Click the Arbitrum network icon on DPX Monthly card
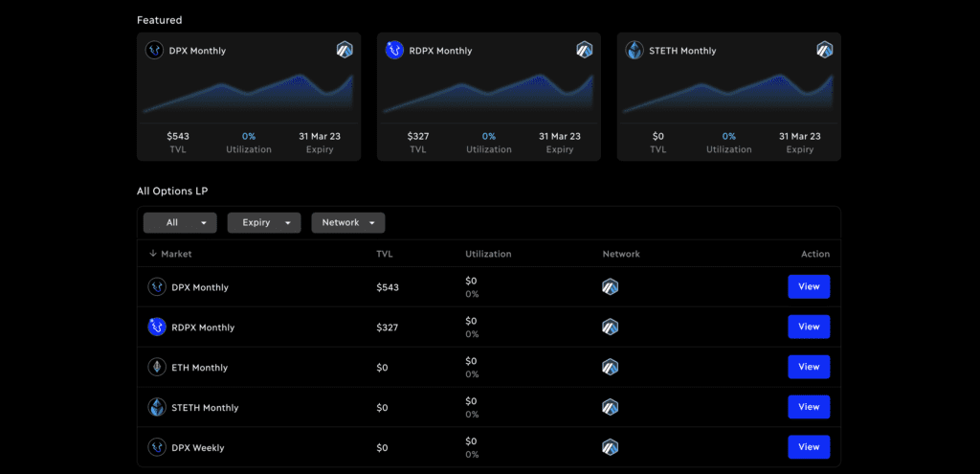 345,50
